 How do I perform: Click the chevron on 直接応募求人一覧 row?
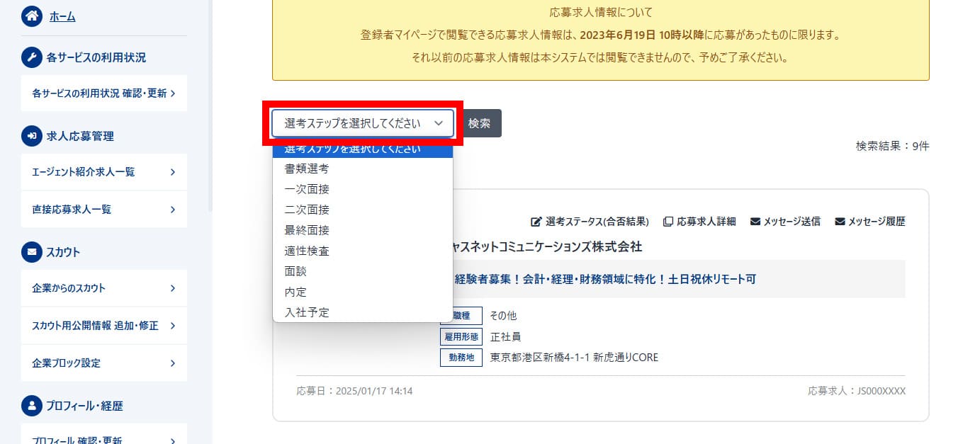pyautogui.click(x=173, y=210)
